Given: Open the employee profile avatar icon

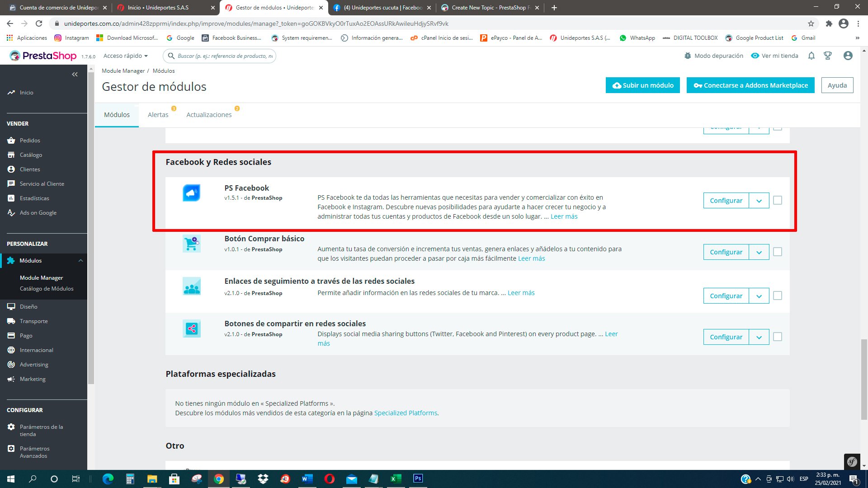Looking at the screenshot, I should click(x=848, y=56).
